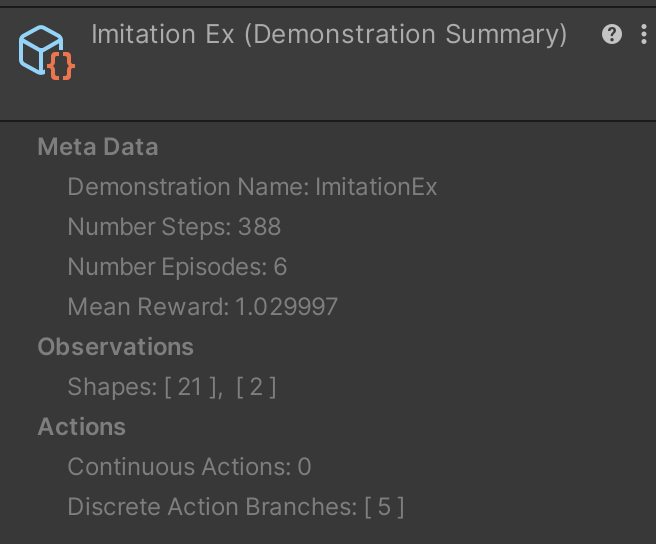This screenshot has width=656, height=544.
Task: Click the ImitationEx name value
Action: tap(376, 187)
